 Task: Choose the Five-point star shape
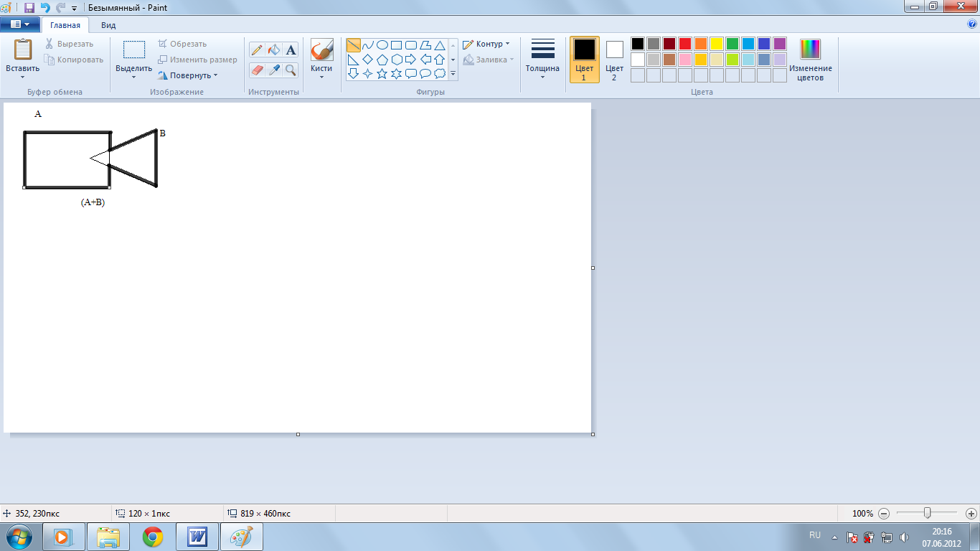click(382, 73)
